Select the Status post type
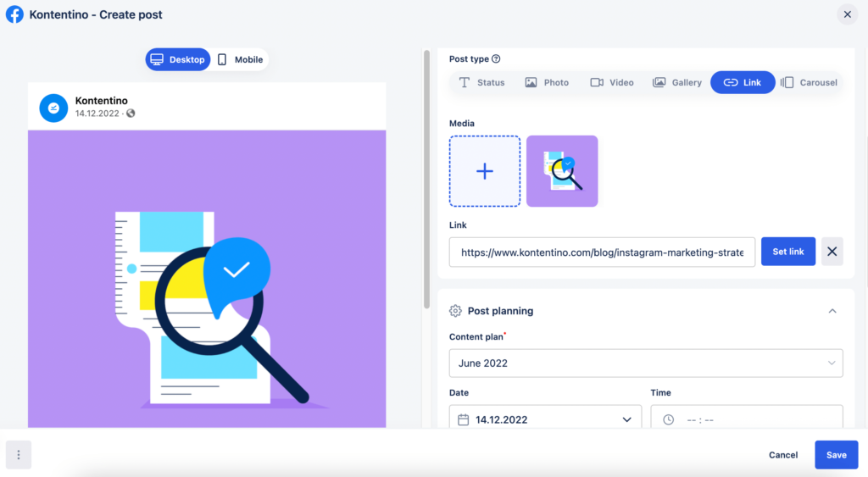868x477 pixels. coord(481,82)
